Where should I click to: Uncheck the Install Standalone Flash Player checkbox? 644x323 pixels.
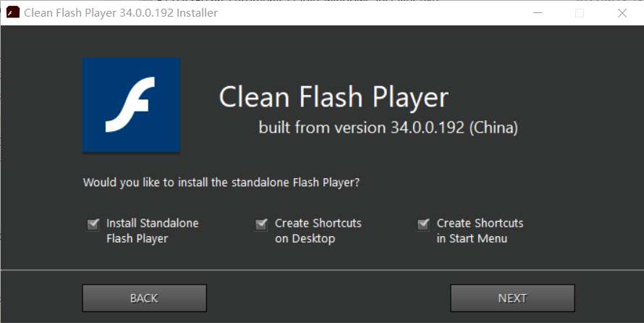point(93,224)
